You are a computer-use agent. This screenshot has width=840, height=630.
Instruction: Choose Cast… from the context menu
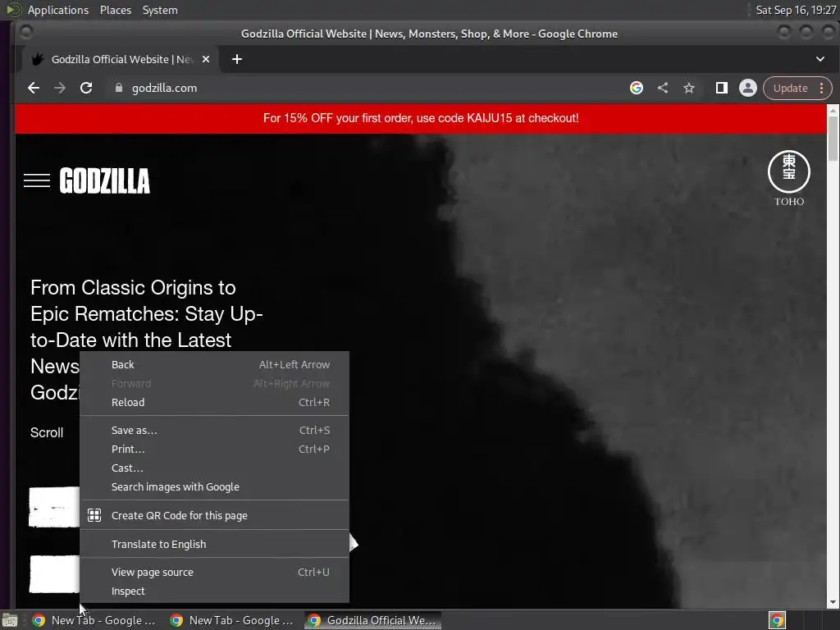tap(214, 468)
